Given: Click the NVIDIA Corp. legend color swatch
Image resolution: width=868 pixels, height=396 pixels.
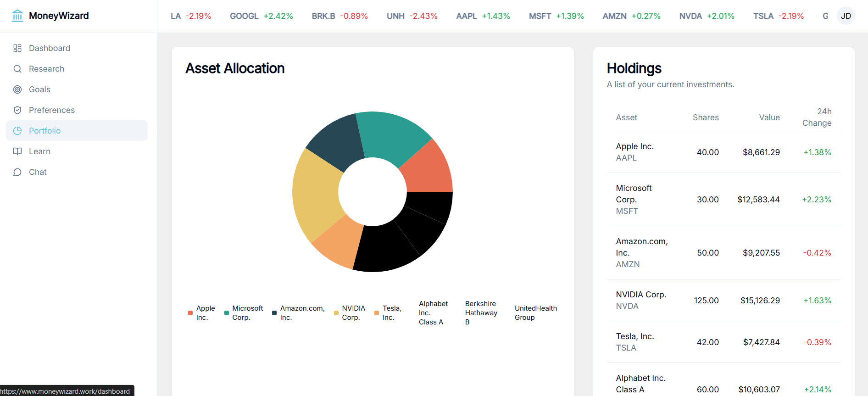Looking at the screenshot, I should [x=336, y=313].
